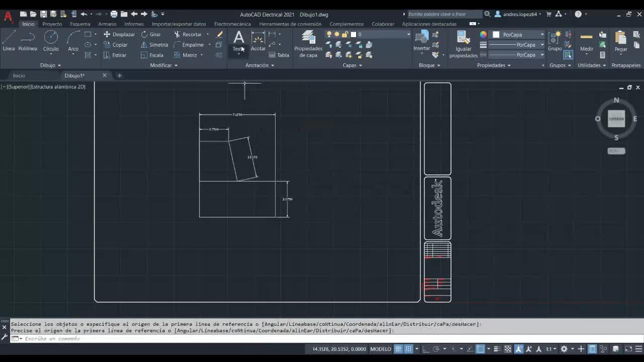Viewport: 644px width, 362px height.
Task: Toggle snap mode in status bar
Action: coord(409,349)
